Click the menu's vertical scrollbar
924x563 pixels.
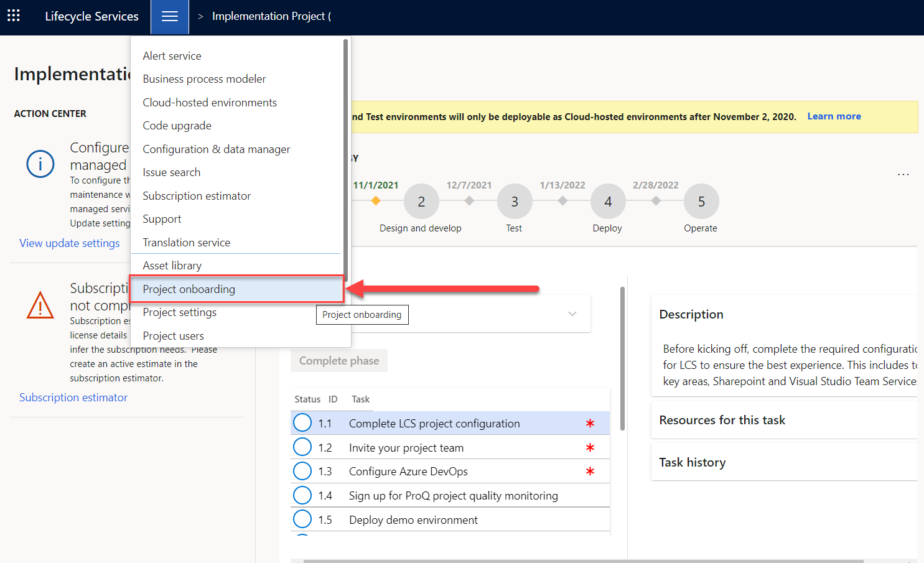[x=345, y=161]
